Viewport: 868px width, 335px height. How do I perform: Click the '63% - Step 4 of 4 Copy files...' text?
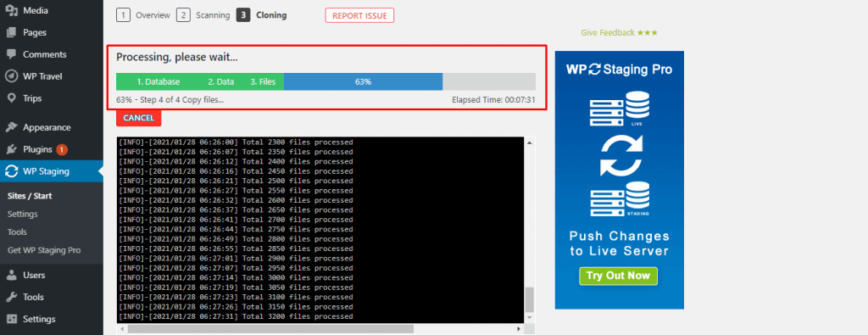[170, 100]
